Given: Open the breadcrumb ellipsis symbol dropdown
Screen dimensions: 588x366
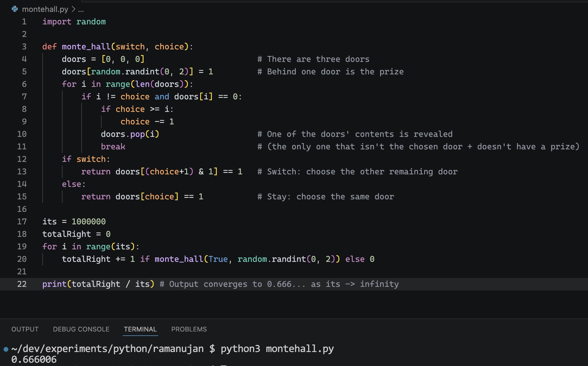Looking at the screenshot, I should pyautogui.click(x=81, y=9).
